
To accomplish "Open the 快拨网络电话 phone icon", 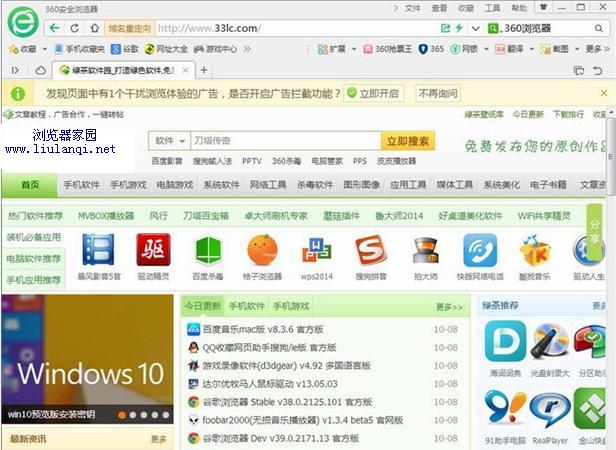I will [x=480, y=250].
